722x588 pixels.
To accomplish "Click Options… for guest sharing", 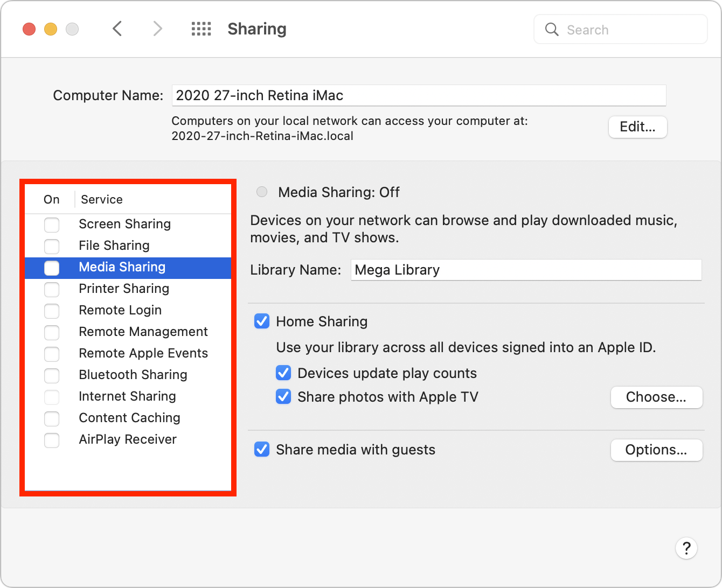I will tap(656, 450).
